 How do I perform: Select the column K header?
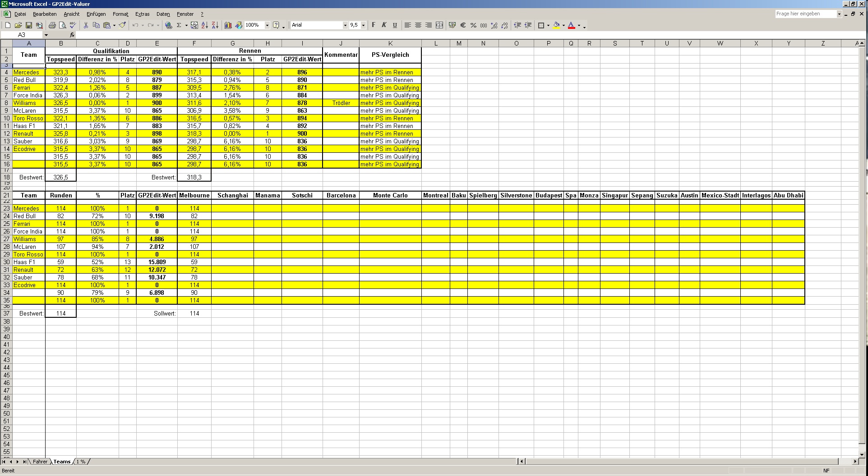pyautogui.click(x=390, y=43)
